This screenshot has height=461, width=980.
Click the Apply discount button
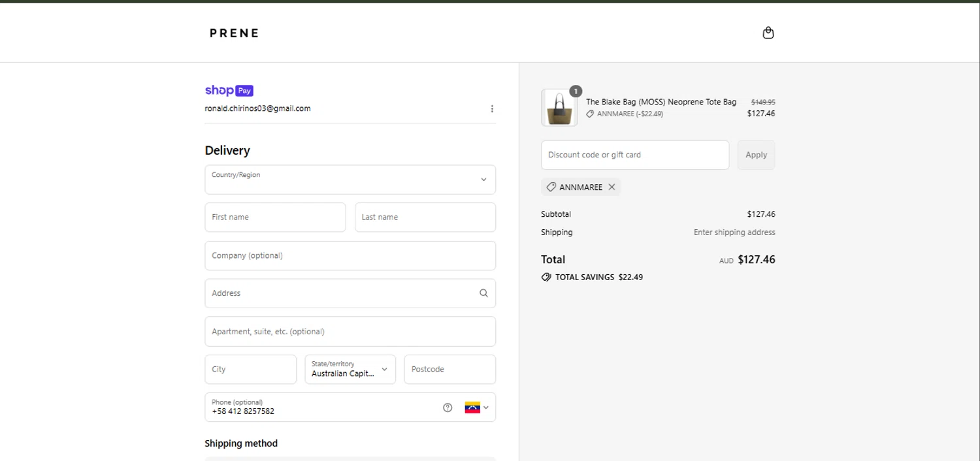[757, 155]
